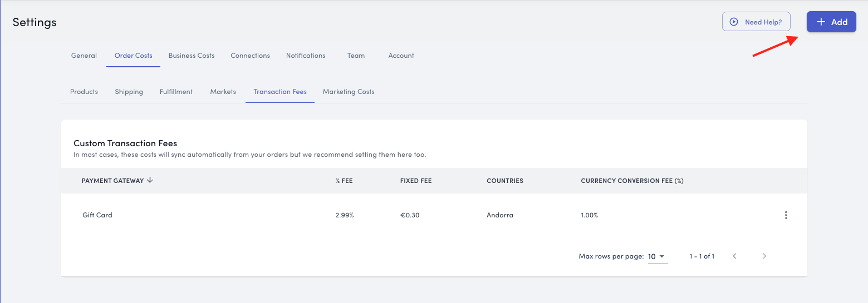Go to the Team tab
The width and height of the screenshot is (868, 303).
pyautogui.click(x=356, y=56)
